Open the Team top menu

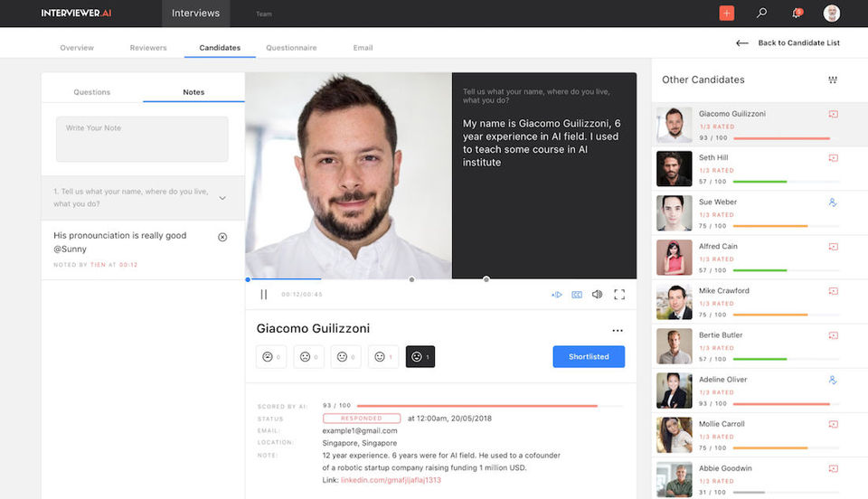pyautogui.click(x=263, y=14)
